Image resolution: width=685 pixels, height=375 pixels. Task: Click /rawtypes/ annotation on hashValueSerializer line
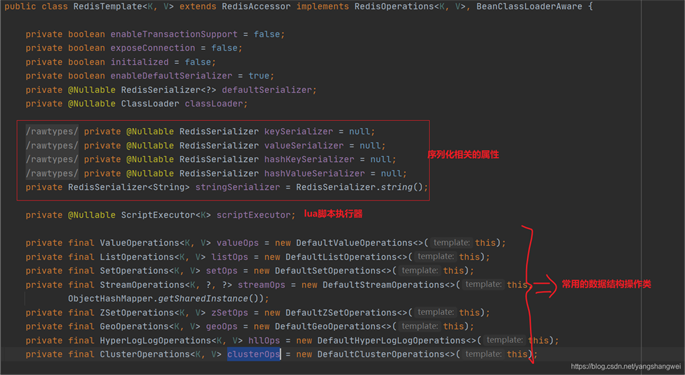pos(52,174)
